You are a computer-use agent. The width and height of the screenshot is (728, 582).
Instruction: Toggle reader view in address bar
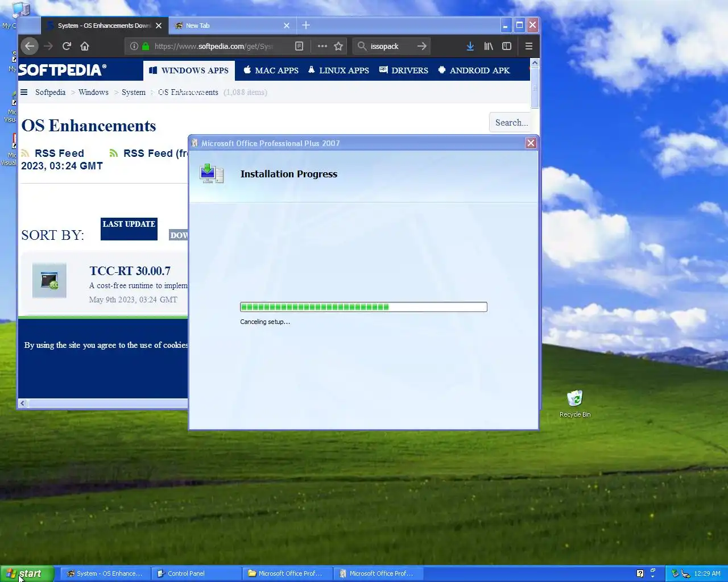pos(299,46)
